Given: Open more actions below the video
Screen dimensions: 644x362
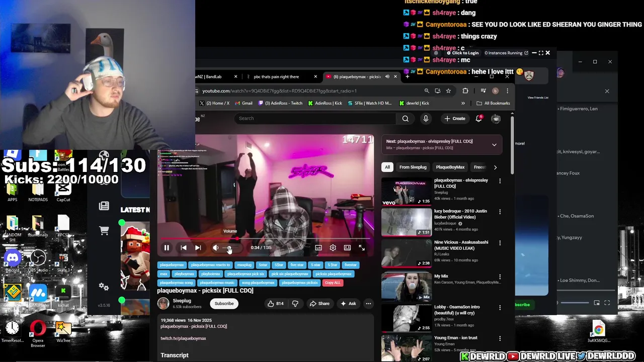Looking at the screenshot, I should pos(368,304).
